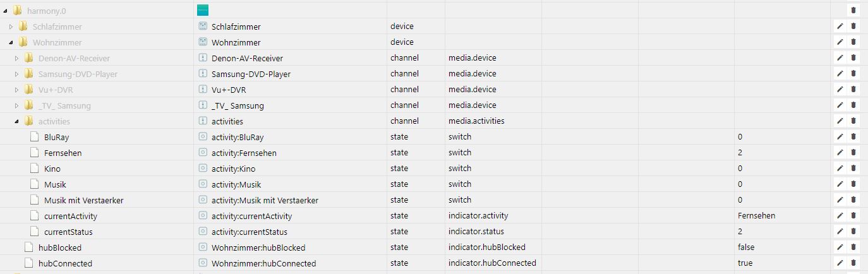Edit the activity:Fernsehen state with pencil icon

pos(840,153)
